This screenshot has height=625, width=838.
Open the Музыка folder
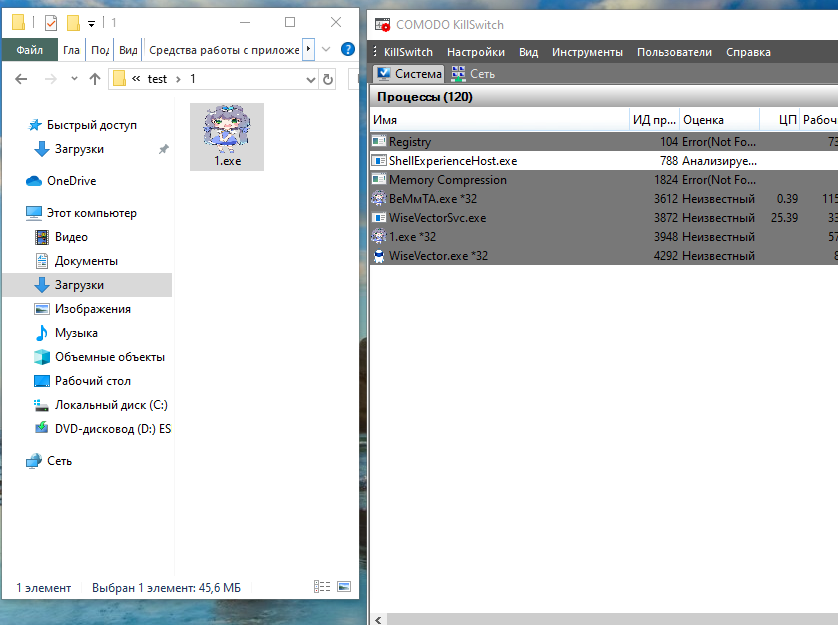point(76,333)
